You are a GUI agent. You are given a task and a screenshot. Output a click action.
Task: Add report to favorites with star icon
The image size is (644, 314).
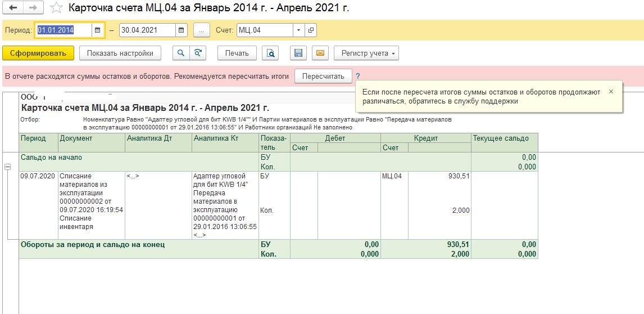(56, 8)
